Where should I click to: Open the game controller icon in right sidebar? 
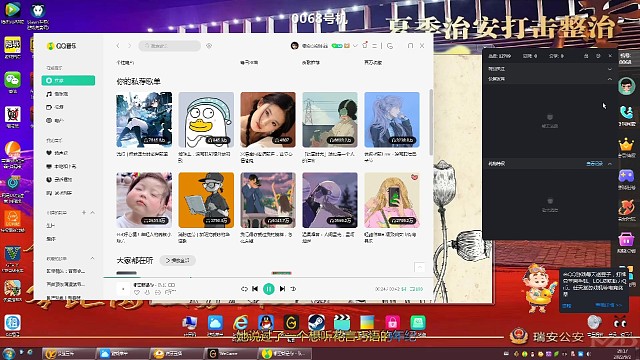click(x=626, y=176)
